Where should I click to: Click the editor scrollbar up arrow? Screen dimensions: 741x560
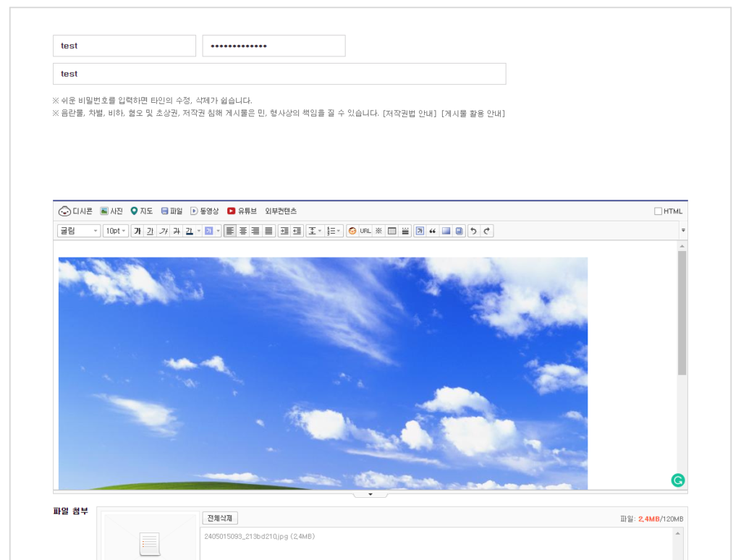click(x=682, y=246)
